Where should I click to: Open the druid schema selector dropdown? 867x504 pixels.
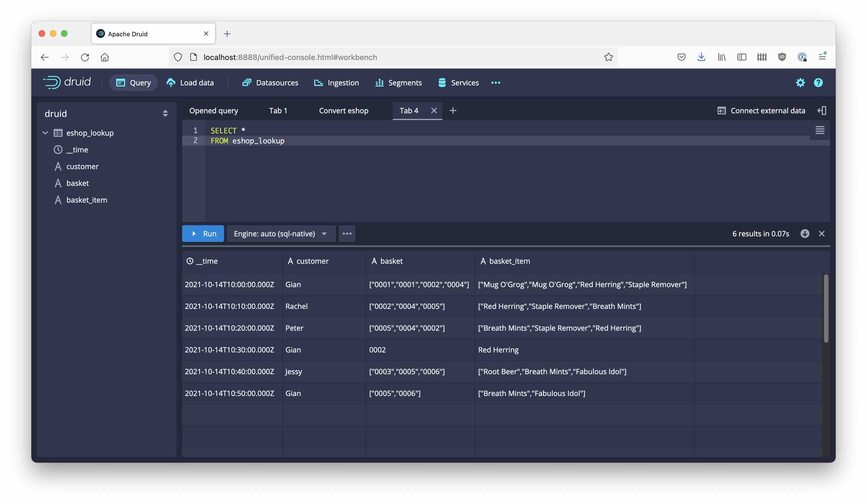165,114
